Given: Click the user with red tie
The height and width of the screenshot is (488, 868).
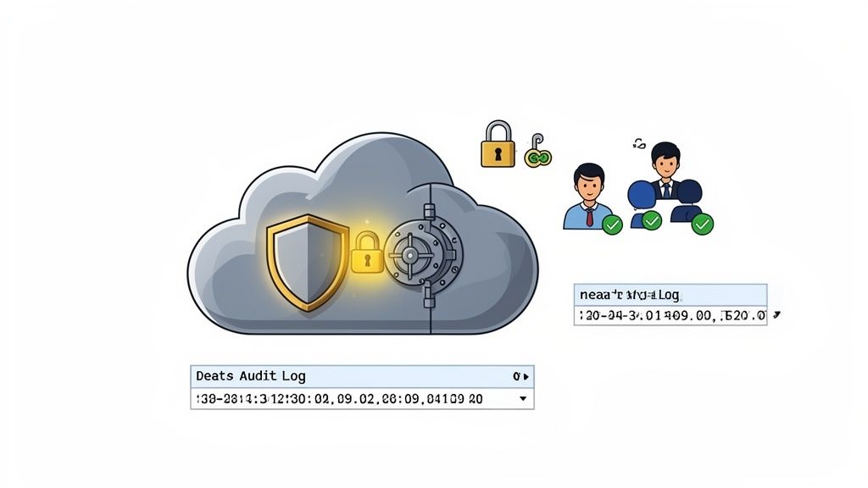Looking at the screenshot, I should tap(588, 197).
